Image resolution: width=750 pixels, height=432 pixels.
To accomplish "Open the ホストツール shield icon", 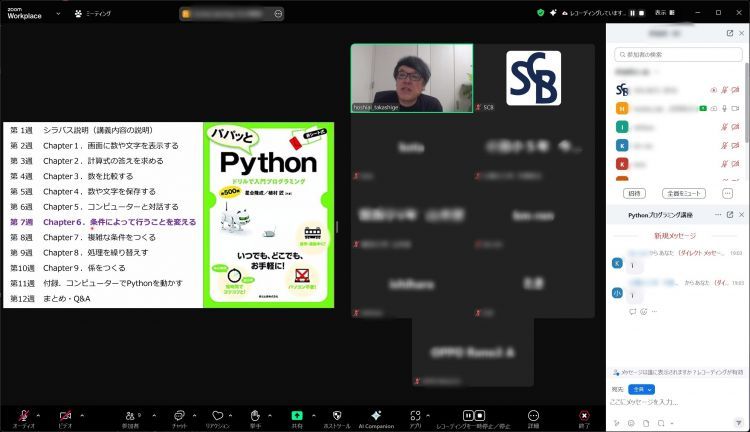I will click(336, 415).
